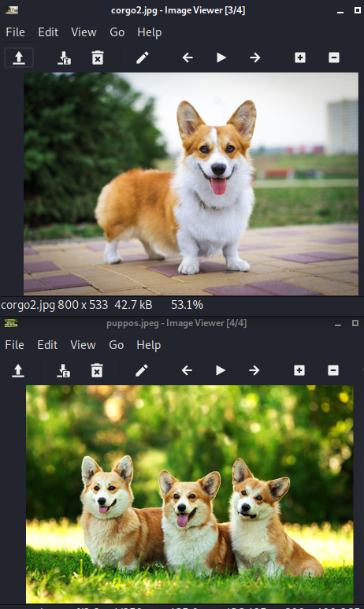The image size is (364, 609).
Task: Zoom in on the puppos.jpeg image
Action: (x=299, y=370)
